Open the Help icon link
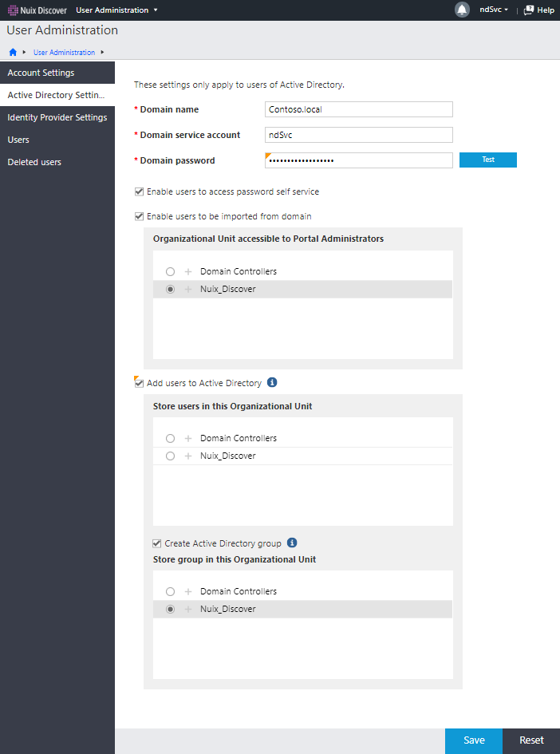Screen dimensions: 560x754 (538, 10)
